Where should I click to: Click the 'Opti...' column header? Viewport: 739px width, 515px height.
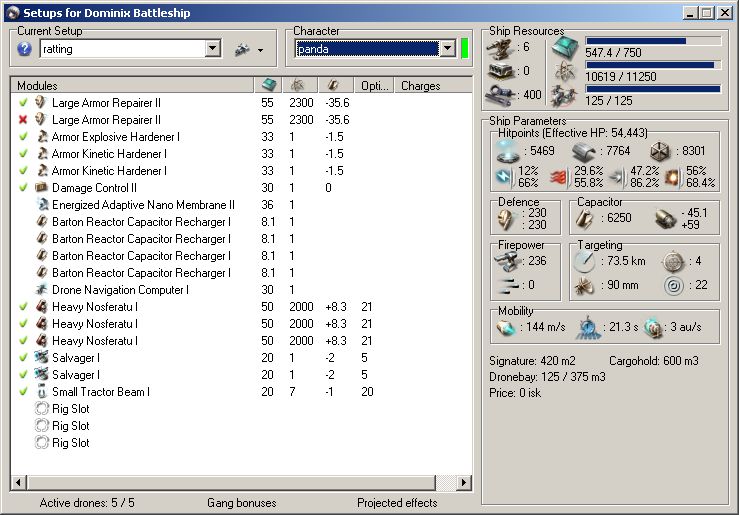[374, 86]
